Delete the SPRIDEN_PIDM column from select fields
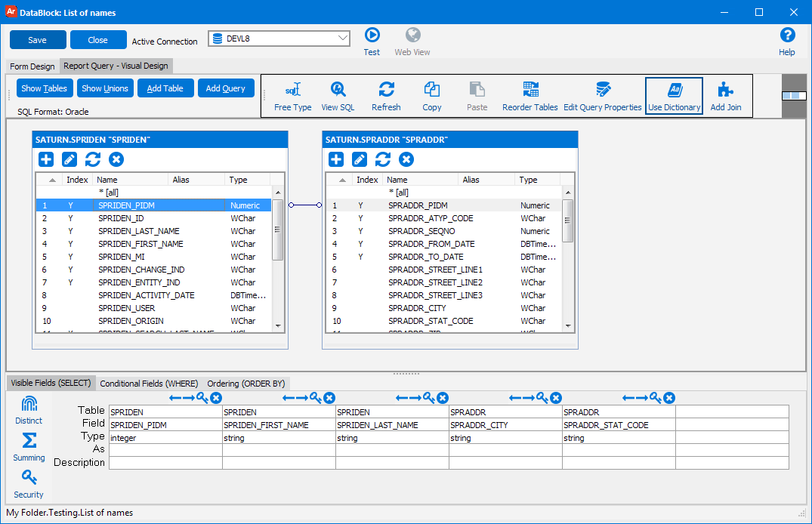 click(217, 398)
